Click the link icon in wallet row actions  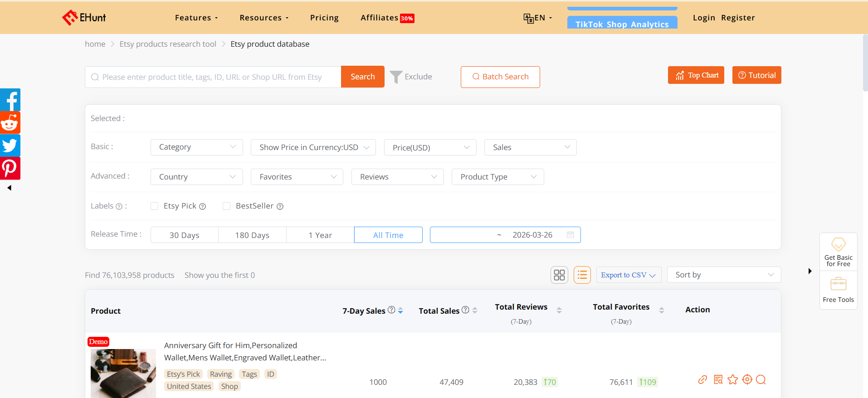(702, 379)
